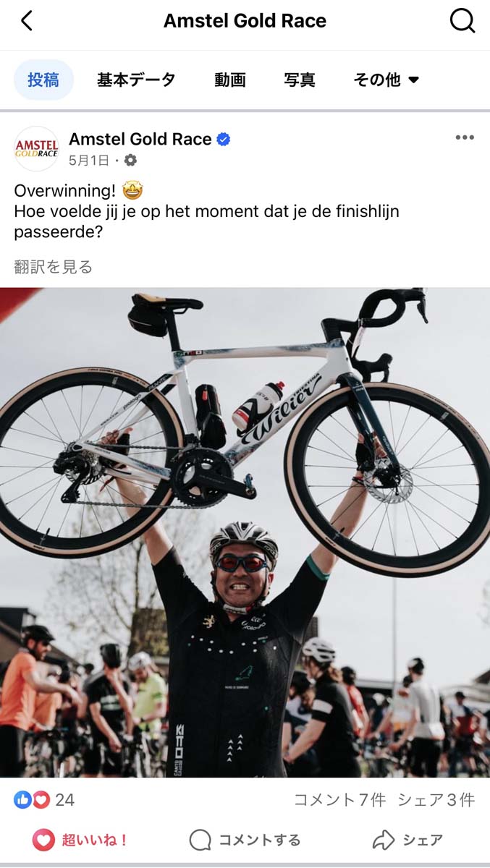This screenshot has width=490, height=868.
Task: Select the 投稿 tab
Action: pyautogui.click(x=43, y=80)
